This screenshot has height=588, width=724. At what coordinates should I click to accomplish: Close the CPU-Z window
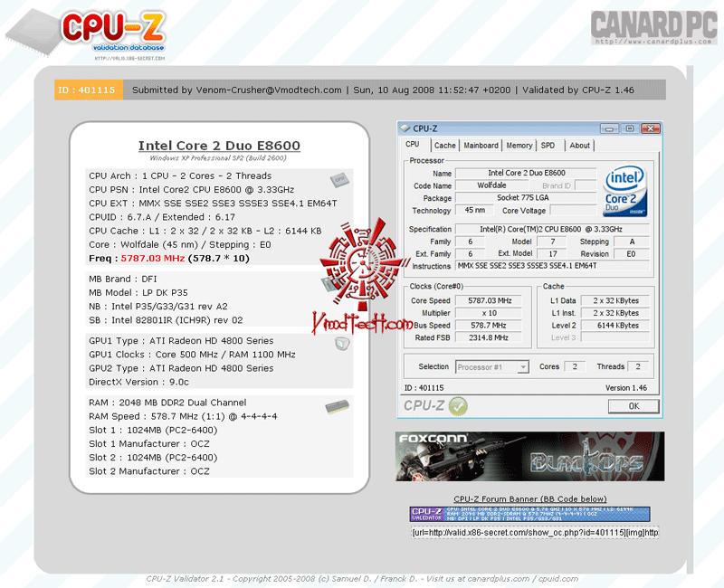coord(651,128)
